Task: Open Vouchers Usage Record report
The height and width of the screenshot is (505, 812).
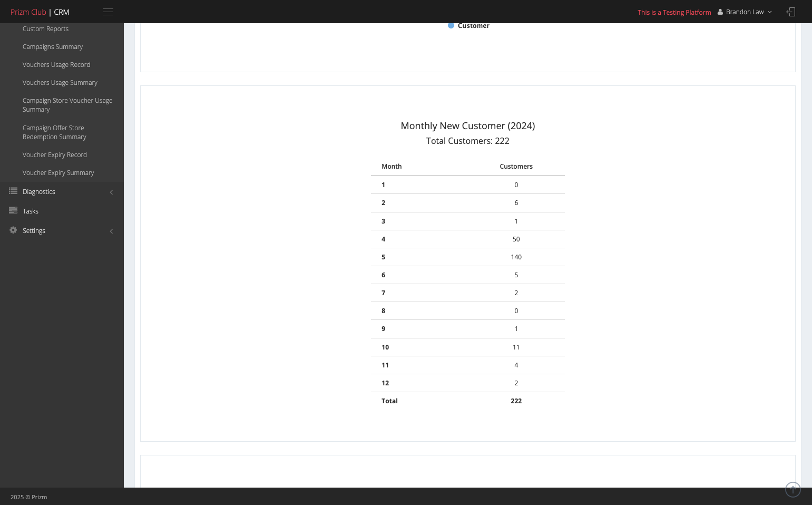Action: (x=56, y=65)
